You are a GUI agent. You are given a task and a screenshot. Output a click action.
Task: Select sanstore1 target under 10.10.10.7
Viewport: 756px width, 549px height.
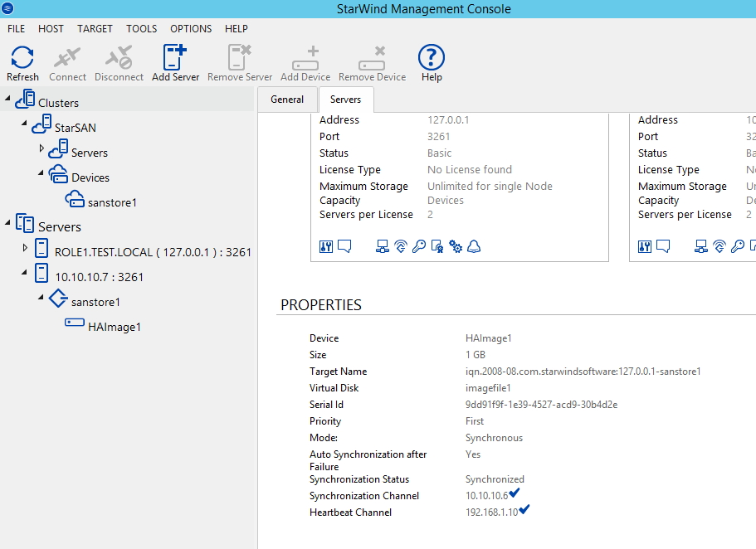click(95, 302)
